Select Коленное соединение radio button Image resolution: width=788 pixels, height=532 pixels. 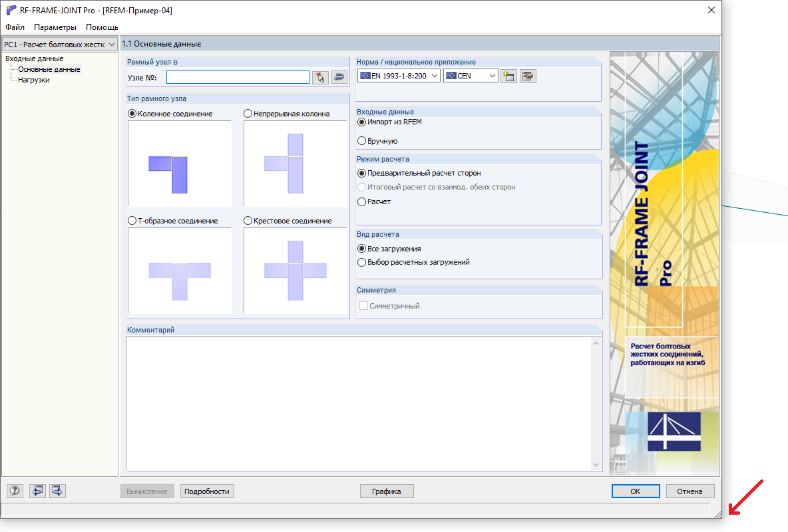(132, 114)
